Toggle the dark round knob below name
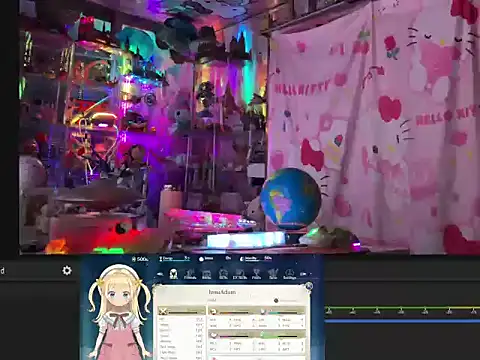The image size is (480, 360). (x=276, y=301)
